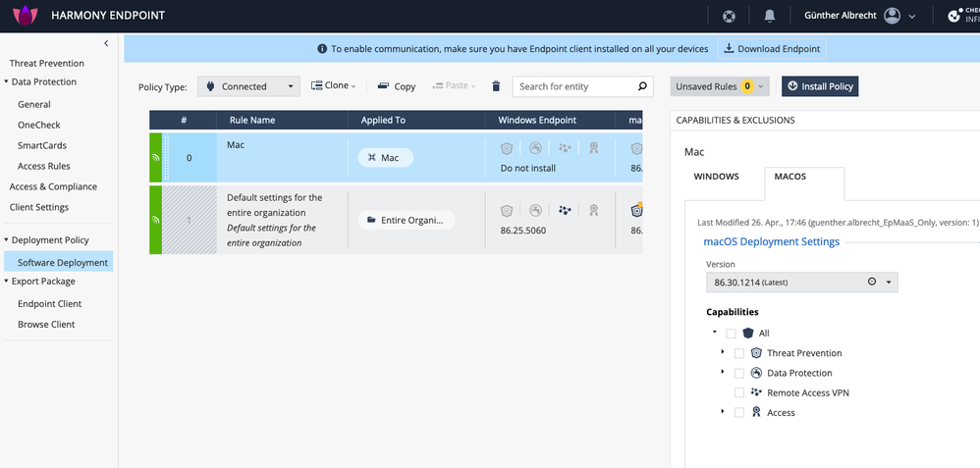Screen dimensions: 980x468
Task: Select Software Deployment in the sidebar
Action: click(59, 262)
